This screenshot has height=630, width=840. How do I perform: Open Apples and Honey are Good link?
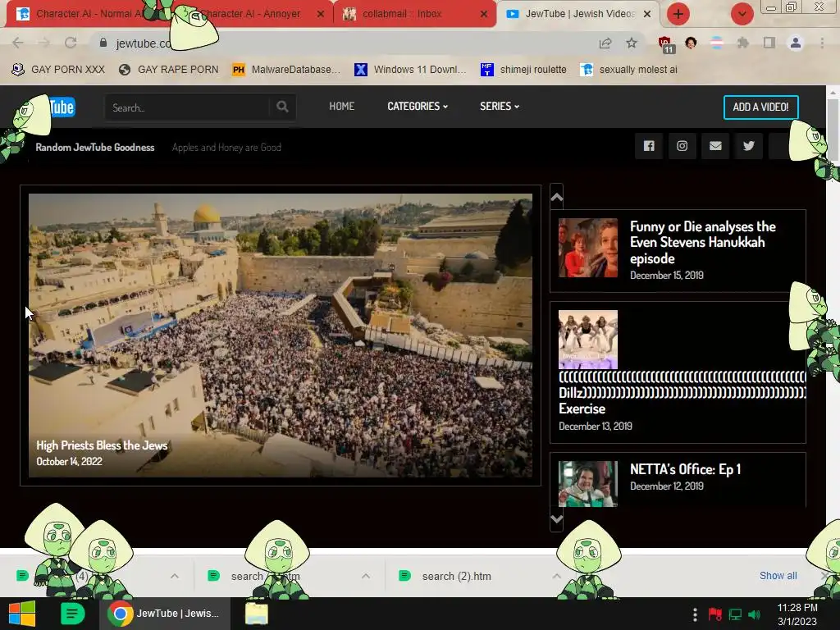[x=226, y=148]
